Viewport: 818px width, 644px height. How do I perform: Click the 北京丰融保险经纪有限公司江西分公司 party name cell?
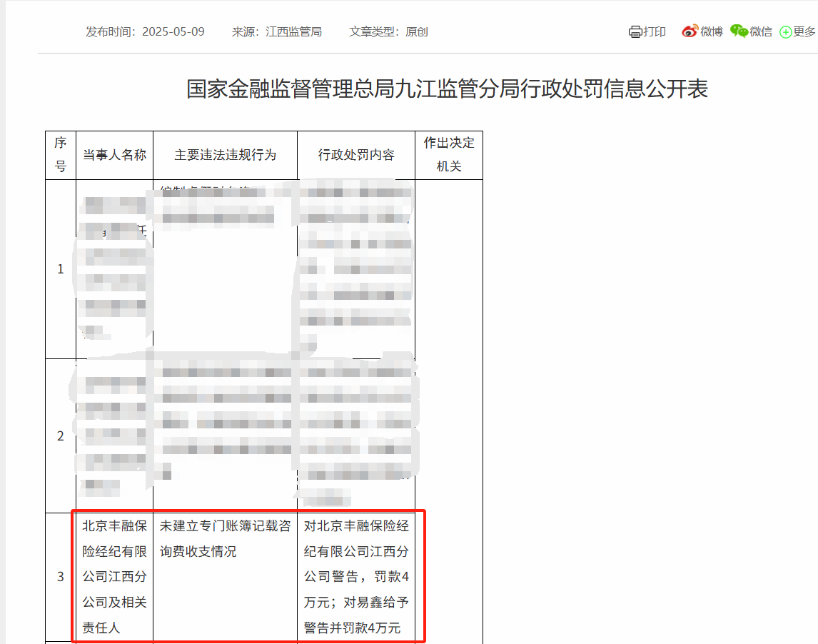tap(115, 577)
